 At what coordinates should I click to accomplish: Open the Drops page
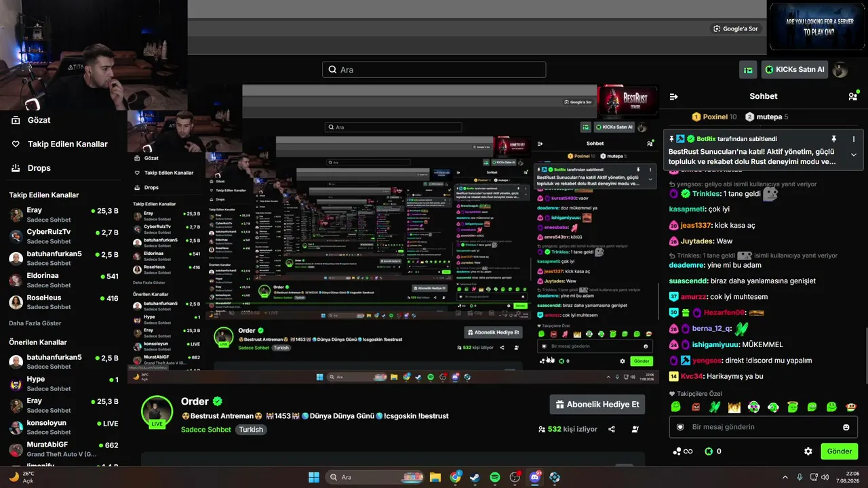31,168
